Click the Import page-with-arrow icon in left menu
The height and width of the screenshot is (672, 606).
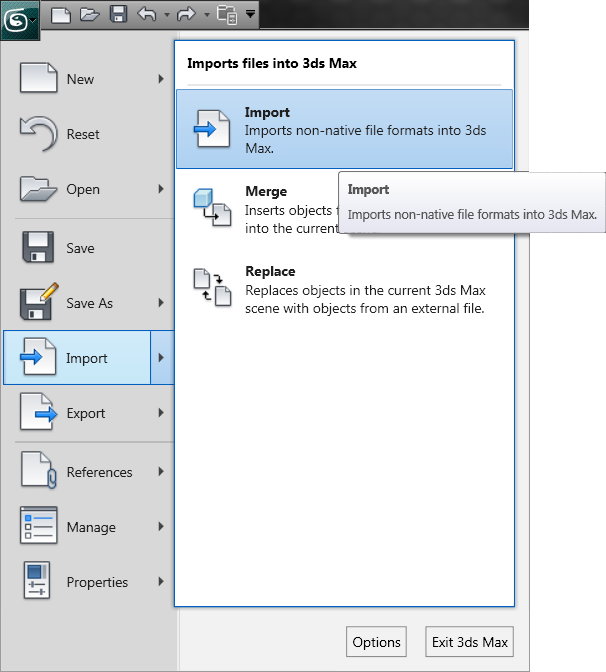click(x=38, y=356)
